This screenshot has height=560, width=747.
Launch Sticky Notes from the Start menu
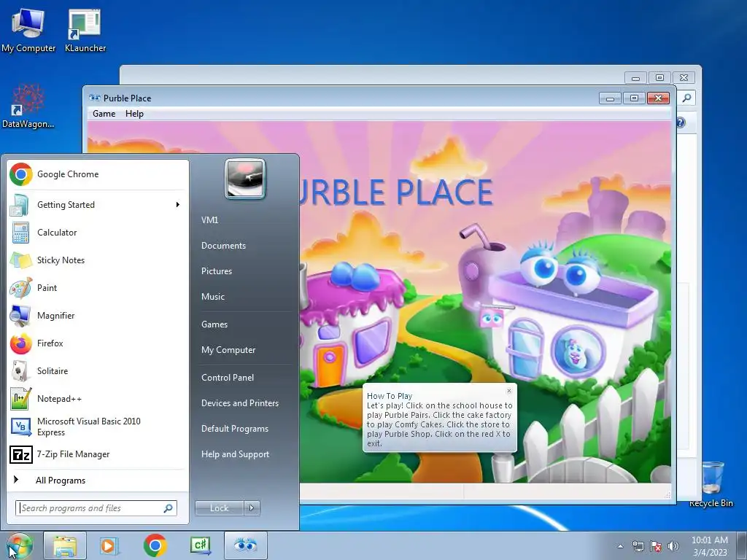pyautogui.click(x=98, y=260)
